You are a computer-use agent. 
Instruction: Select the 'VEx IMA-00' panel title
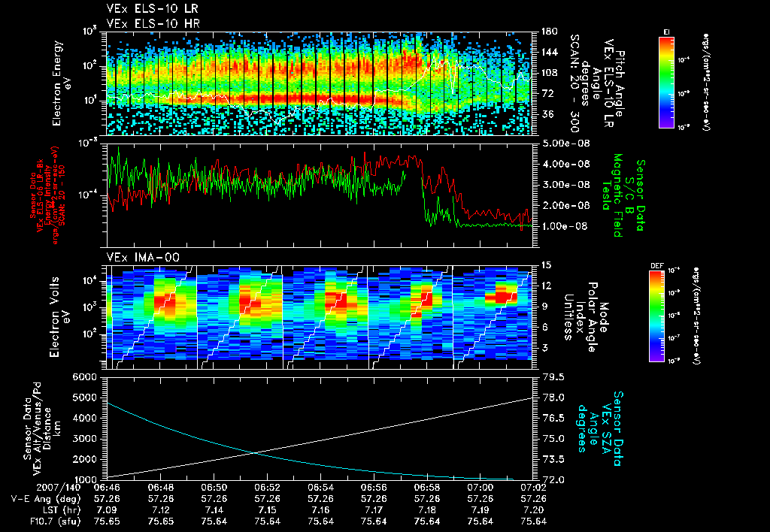(144, 258)
